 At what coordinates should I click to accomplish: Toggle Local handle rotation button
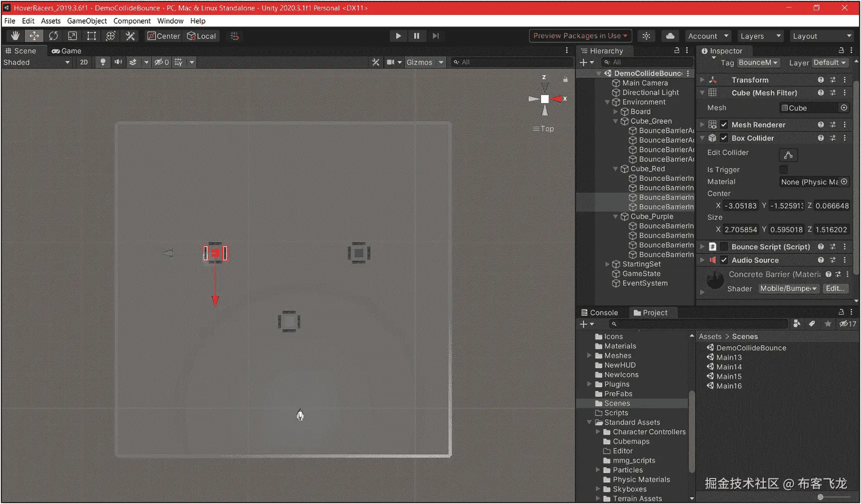click(x=201, y=36)
